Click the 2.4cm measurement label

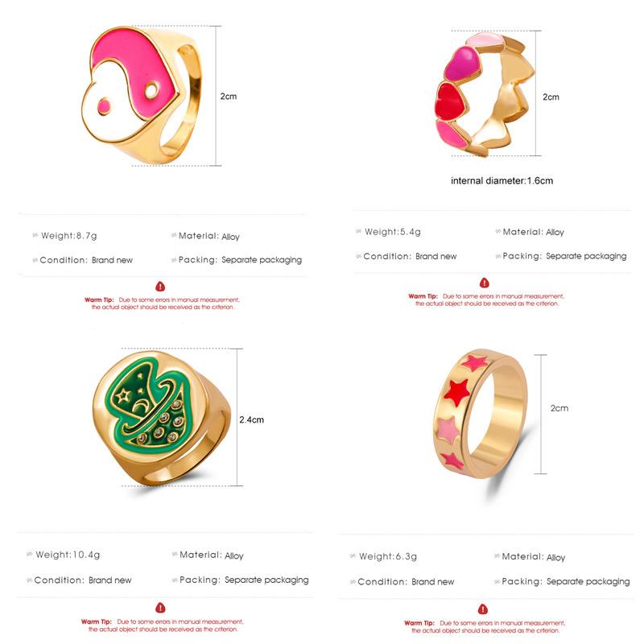251,419
